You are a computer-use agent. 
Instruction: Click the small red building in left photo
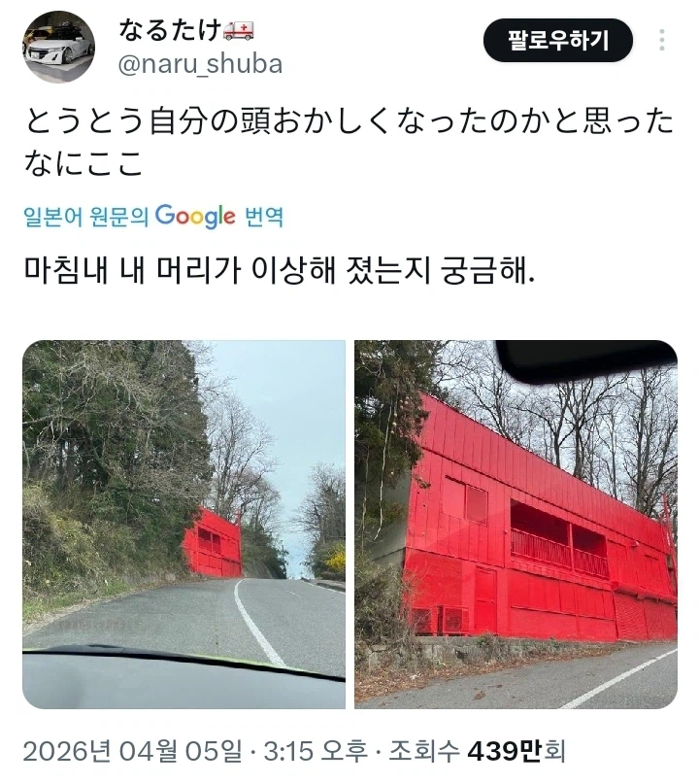[x=213, y=543]
